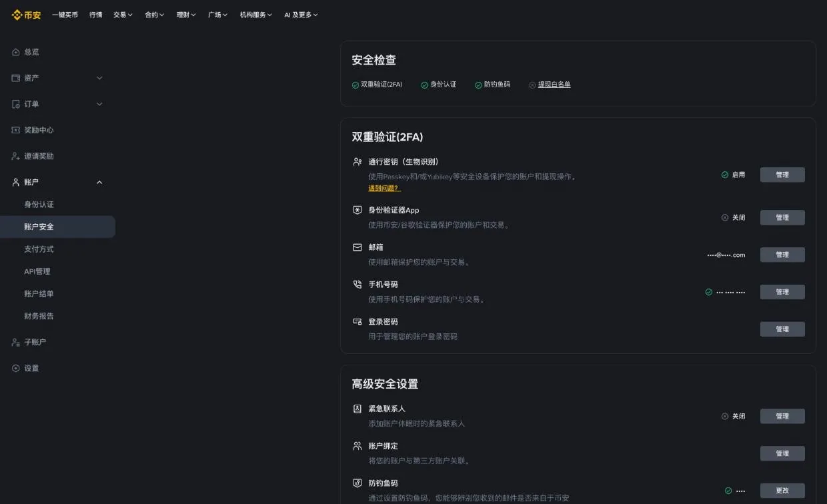Click the 设置 label in the sidebar
The image size is (827, 504).
[31, 368]
